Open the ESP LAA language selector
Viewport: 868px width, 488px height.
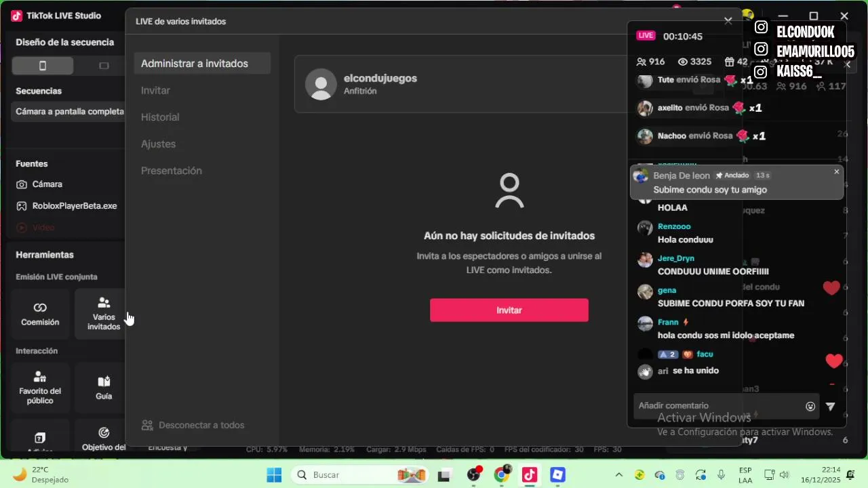click(x=745, y=475)
